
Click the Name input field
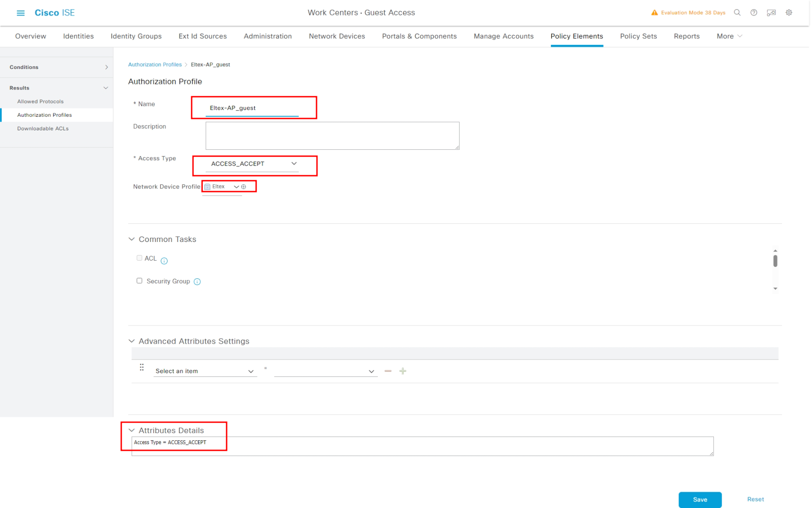[252, 108]
